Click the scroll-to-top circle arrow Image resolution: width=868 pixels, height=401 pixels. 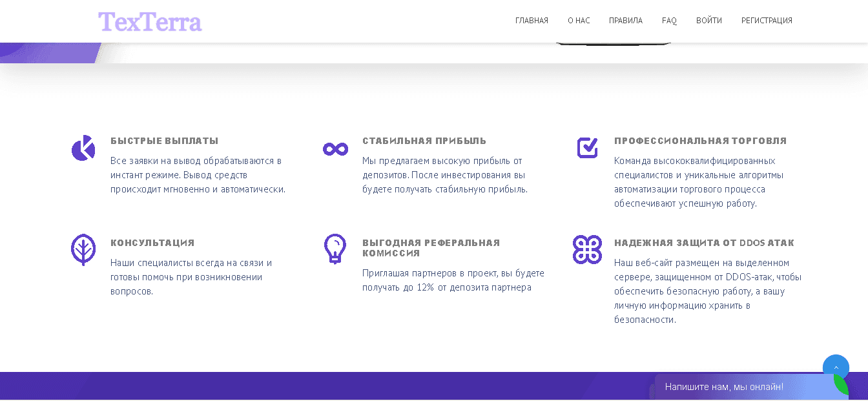[x=836, y=367]
